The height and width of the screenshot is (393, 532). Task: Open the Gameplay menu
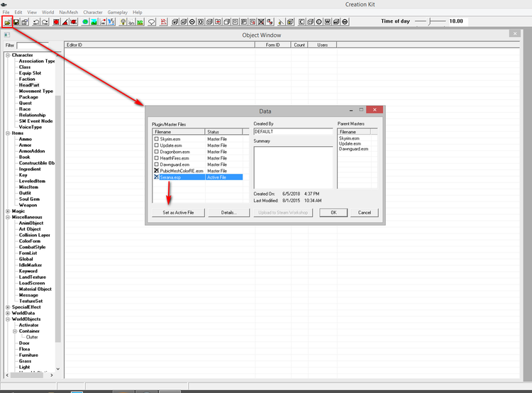117,12
